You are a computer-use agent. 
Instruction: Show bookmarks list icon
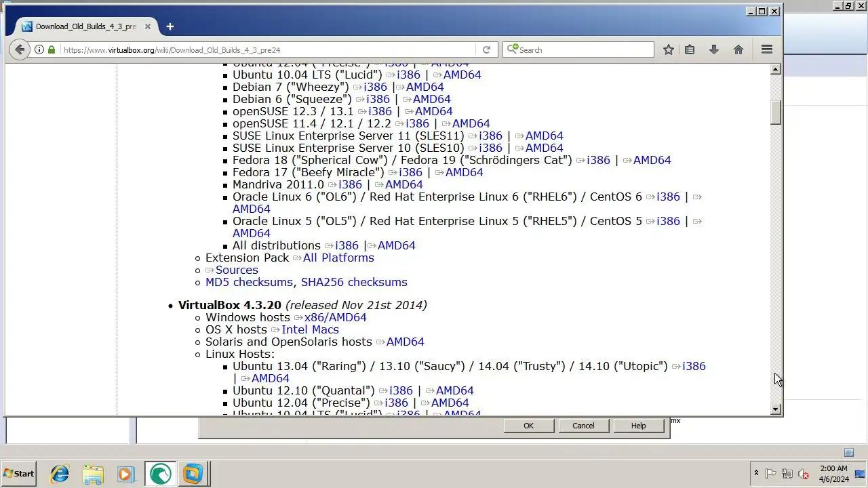coord(690,49)
